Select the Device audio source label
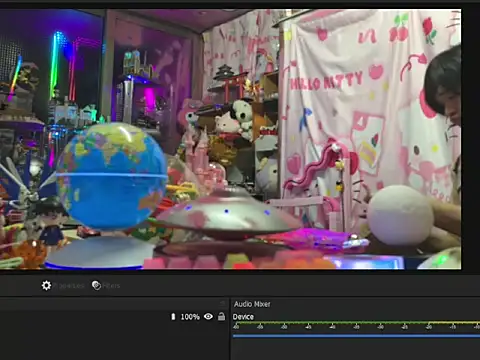This screenshot has height=360, width=480. [x=243, y=317]
